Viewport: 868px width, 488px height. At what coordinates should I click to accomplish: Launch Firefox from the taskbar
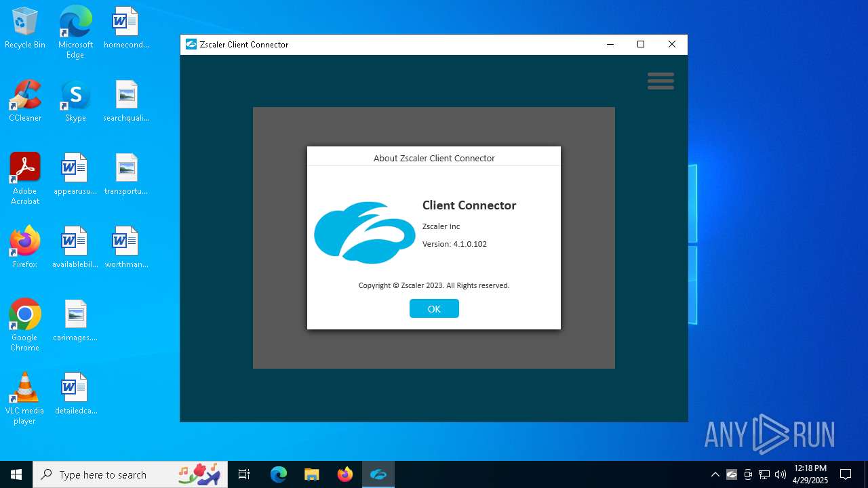(x=344, y=474)
